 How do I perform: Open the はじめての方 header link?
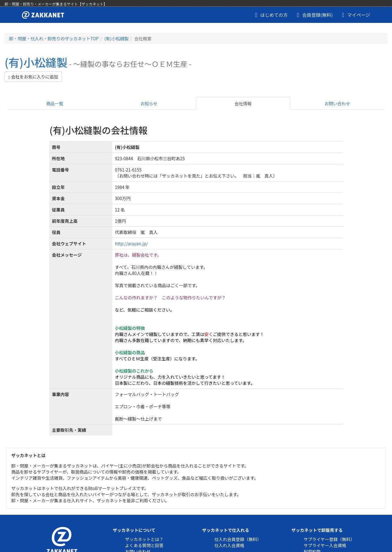coord(271,15)
